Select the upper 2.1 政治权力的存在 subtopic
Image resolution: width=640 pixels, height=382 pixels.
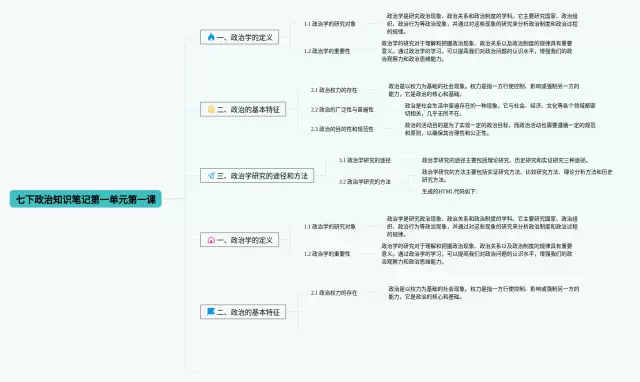pos(334,90)
